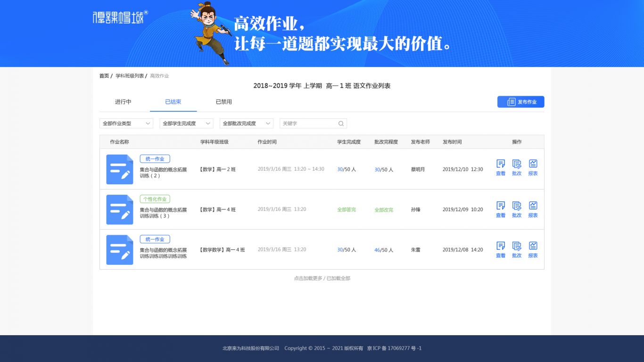Click the 发布作业 button

click(520, 102)
